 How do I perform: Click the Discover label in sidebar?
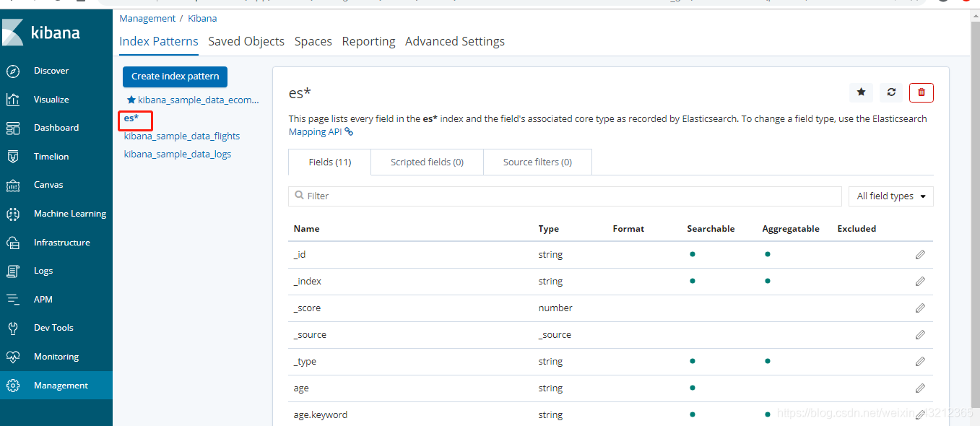tap(51, 71)
